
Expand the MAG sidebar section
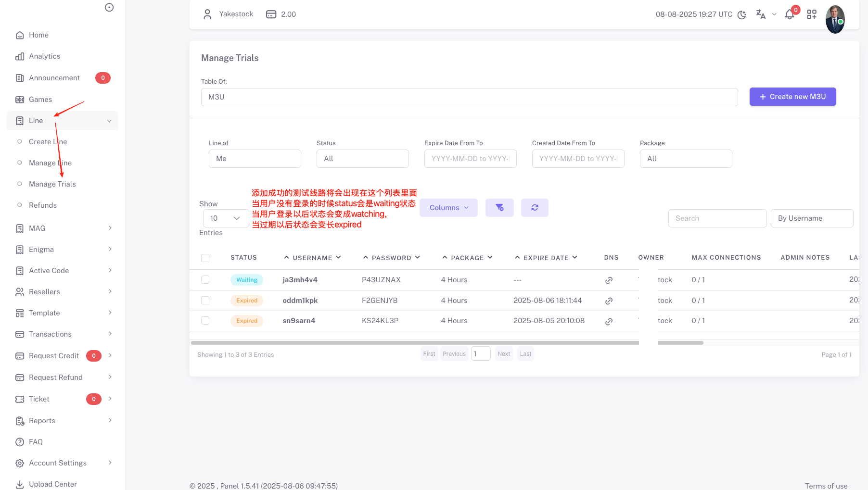click(63, 228)
